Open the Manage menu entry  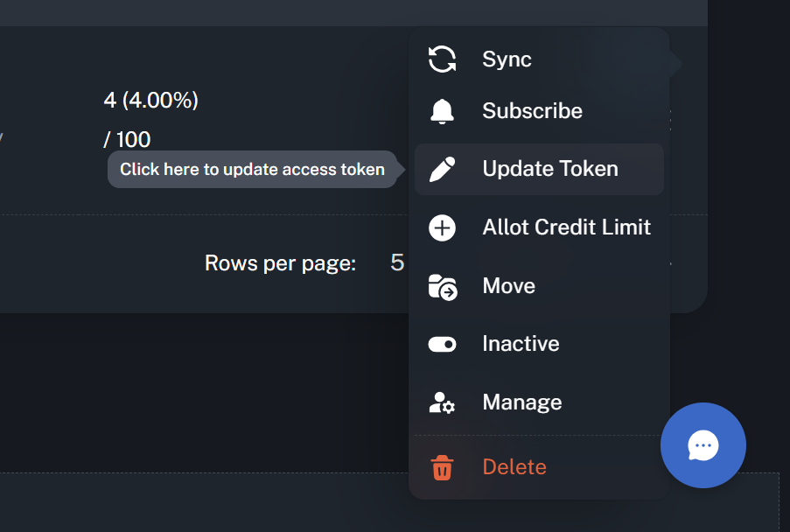tap(521, 402)
